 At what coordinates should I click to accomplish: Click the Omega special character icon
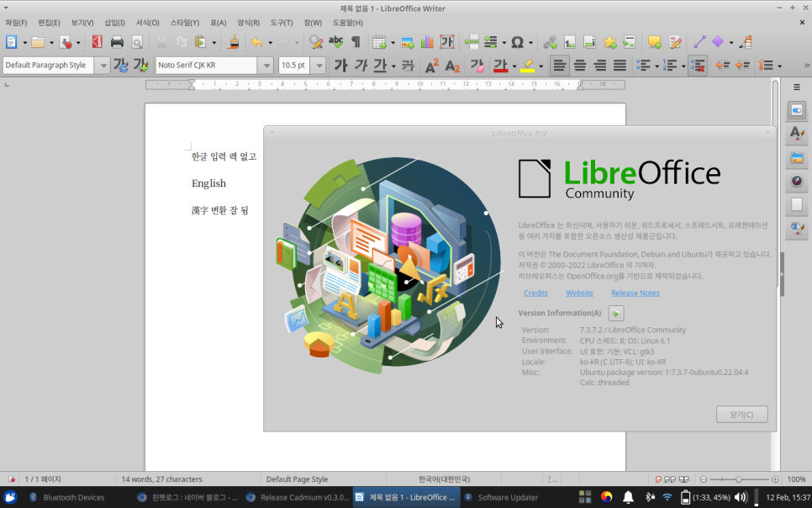point(517,42)
